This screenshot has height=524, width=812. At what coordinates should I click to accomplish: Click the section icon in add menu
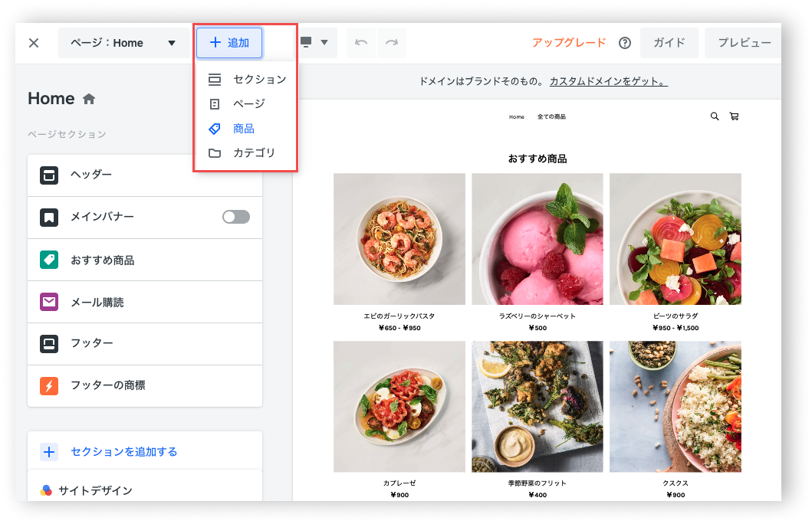pyautogui.click(x=215, y=79)
